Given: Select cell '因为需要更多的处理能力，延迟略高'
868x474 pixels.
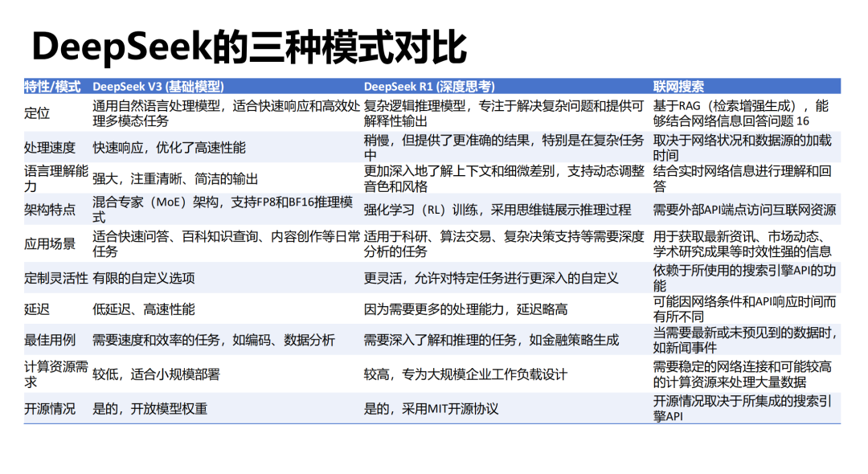Looking at the screenshot, I should click(465, 309).
